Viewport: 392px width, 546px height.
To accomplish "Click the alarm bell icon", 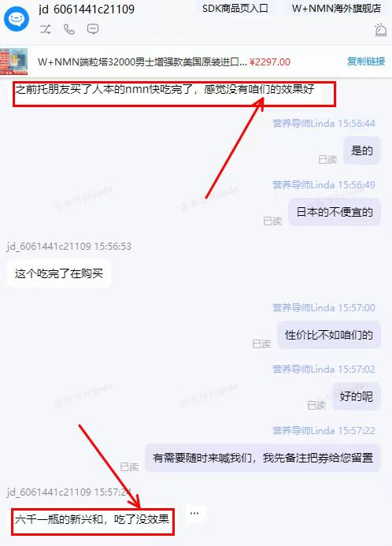I will [381, 30].
